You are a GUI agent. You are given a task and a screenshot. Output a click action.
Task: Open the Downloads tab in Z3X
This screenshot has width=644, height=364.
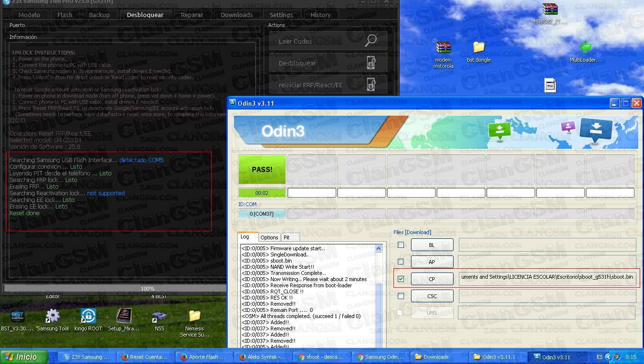coord(236,15)
